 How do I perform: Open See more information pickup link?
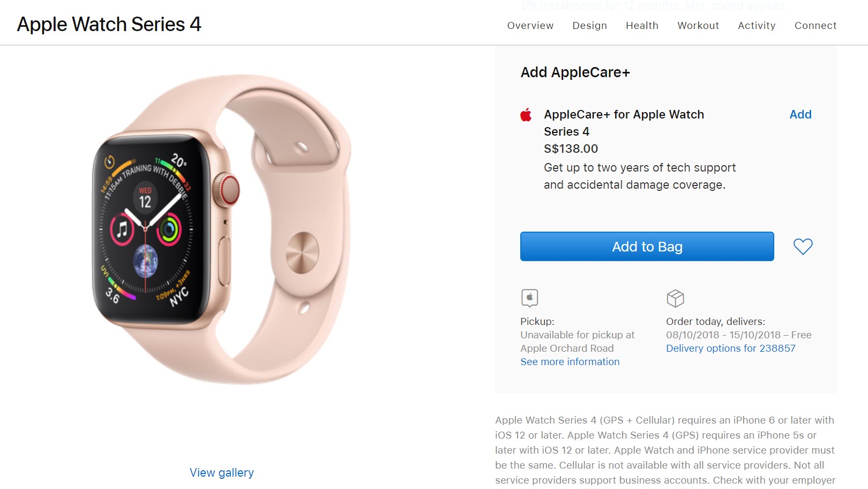570,362
